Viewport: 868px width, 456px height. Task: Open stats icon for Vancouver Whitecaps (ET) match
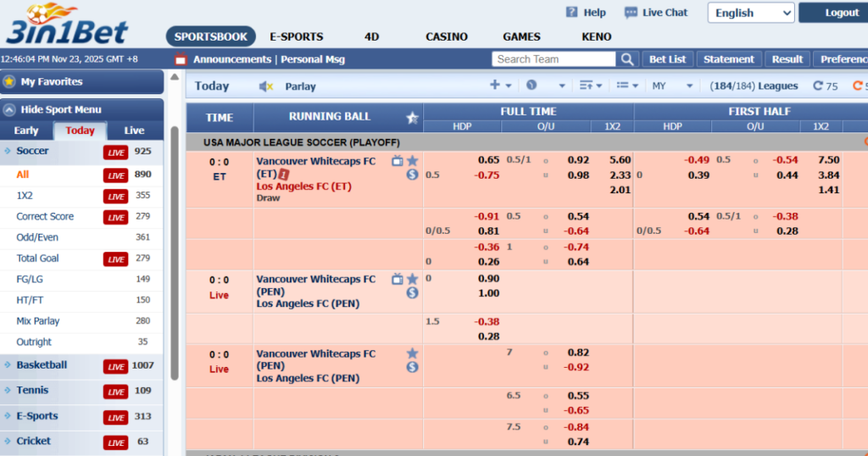tap(412, 175)
